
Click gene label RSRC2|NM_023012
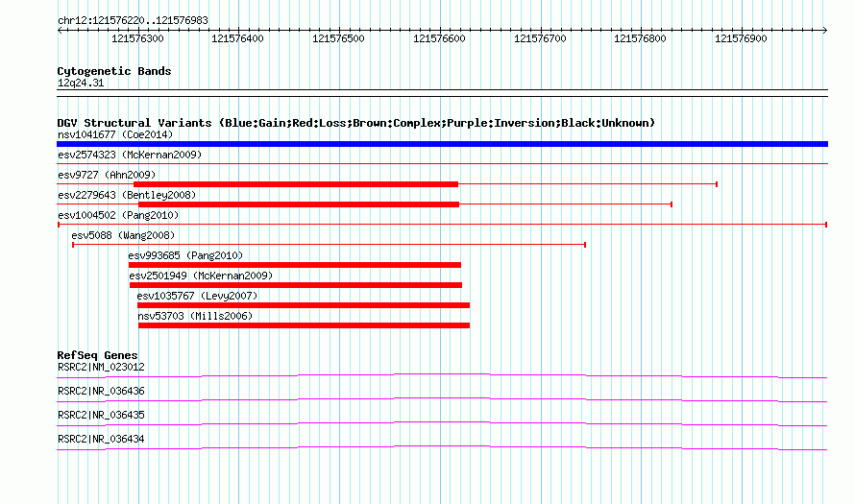coord(101,368)
